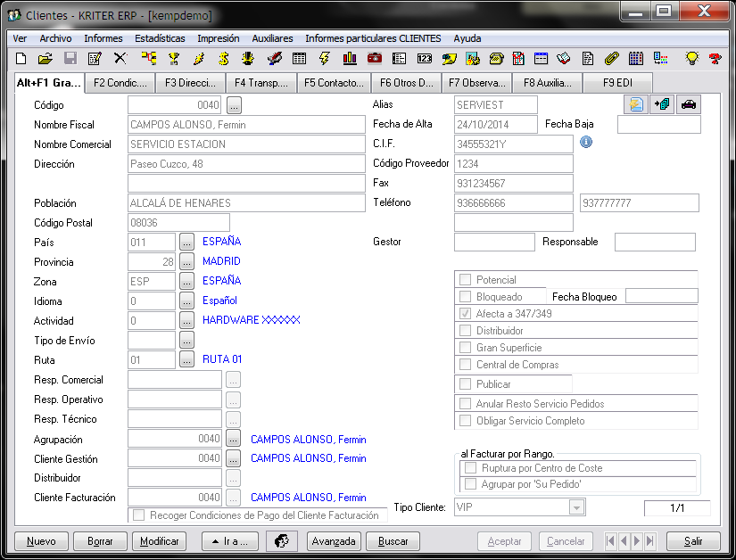Click the Salir button
The image size is (736, 560).
[693, 541]
